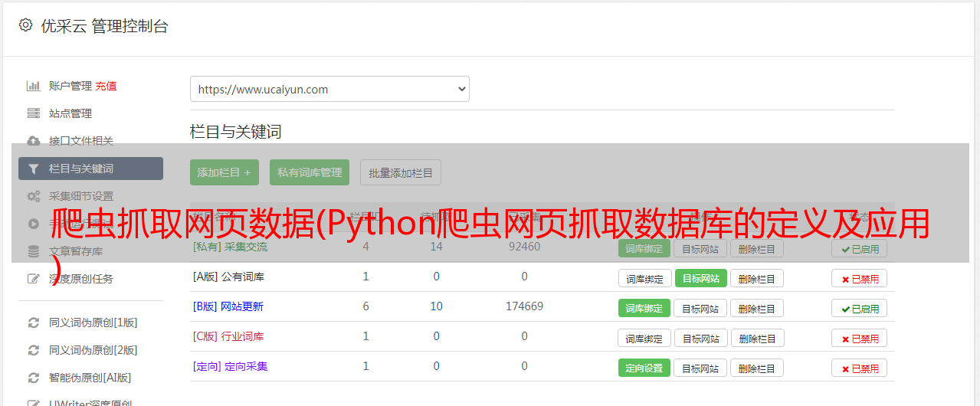Click 定向设置 for 定向采集 row

coord(644,368)
